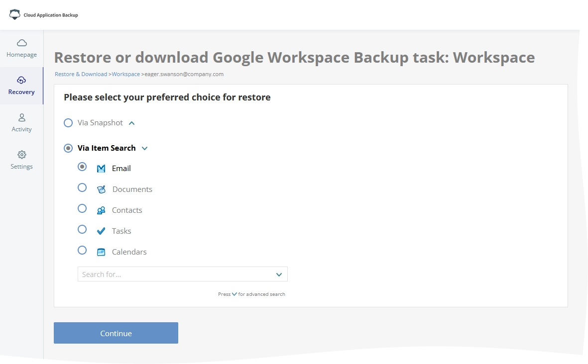This screenshot has height=364, width=588.
Task: Click 'Please select your preferred choice' heading
Action: click(167, 97)
